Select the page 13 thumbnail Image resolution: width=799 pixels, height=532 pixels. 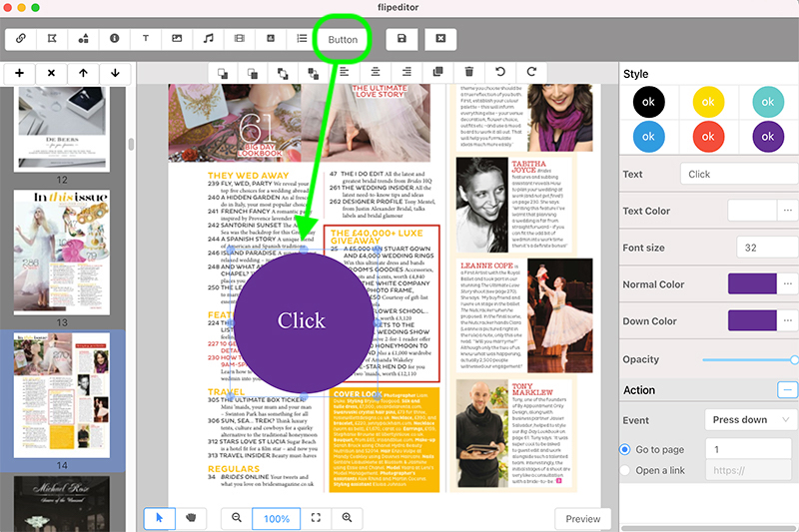[x=62, y=253]
